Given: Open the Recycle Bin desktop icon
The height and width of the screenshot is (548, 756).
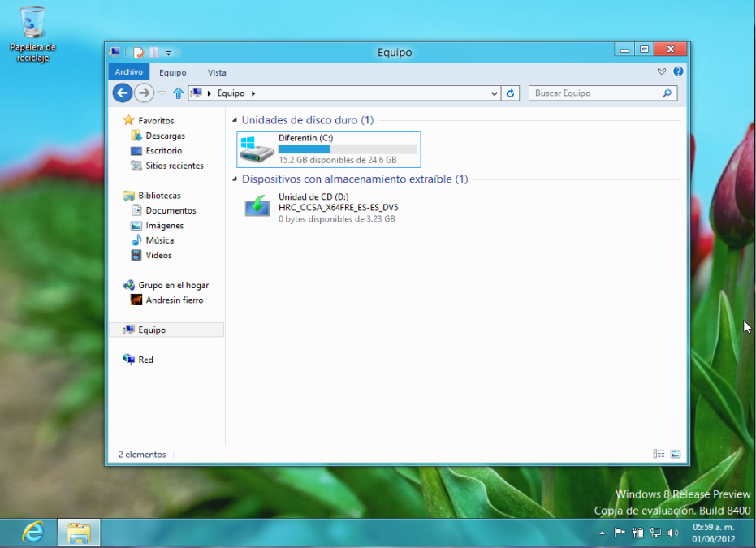Looking at the screenshot, I should [x=32, y=34].
